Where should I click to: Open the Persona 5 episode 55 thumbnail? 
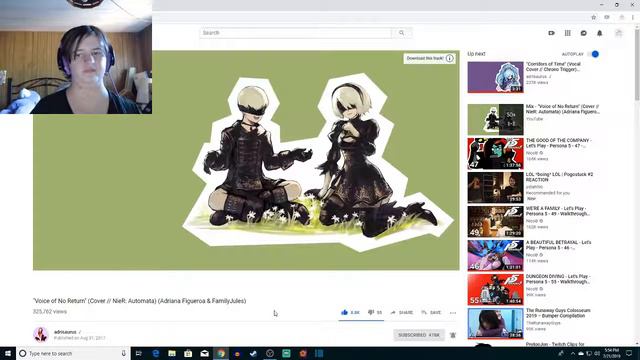click(495, 289)
